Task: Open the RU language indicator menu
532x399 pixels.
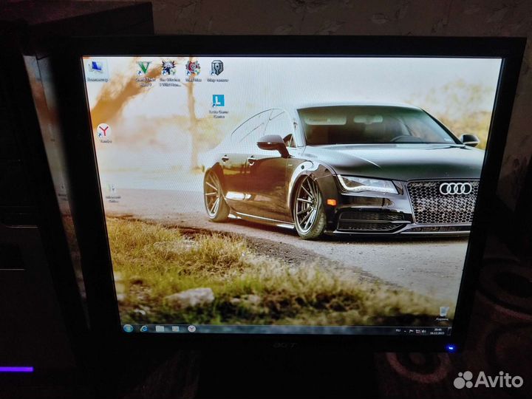Action: coord(399,332)
